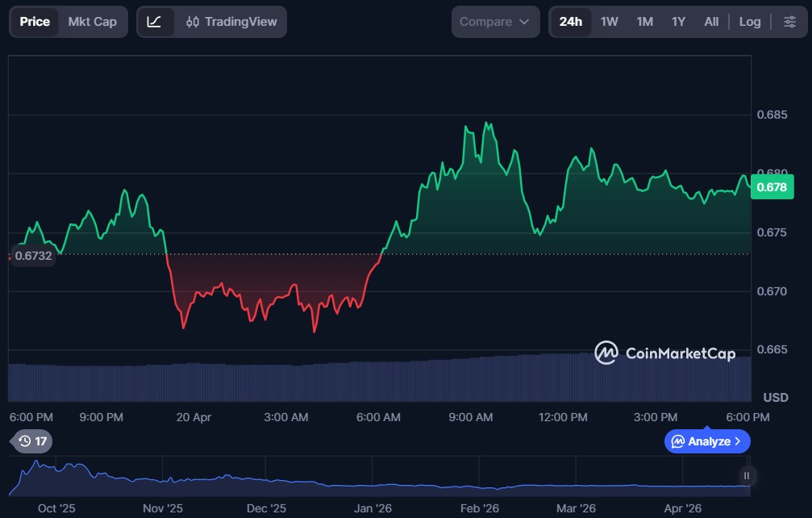Toggle Log scale on the chart
This screenshot has height=518, width=812.
click(749, 22)
